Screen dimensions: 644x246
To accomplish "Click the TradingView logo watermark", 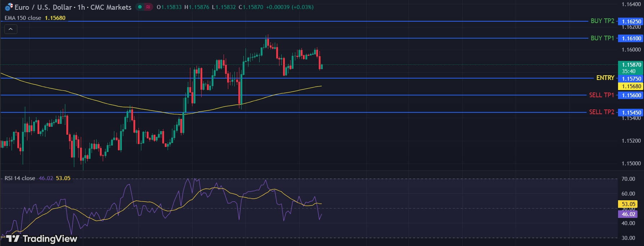I will click(x=42, y=238).
